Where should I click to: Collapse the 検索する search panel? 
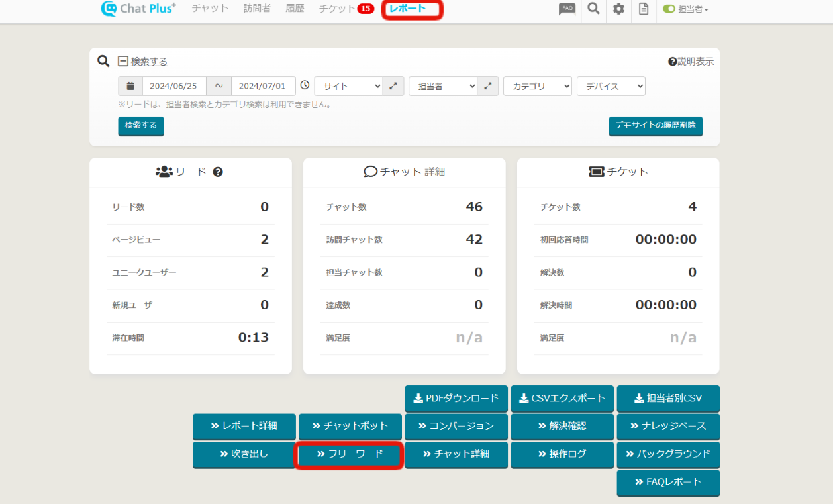click(122, 61)
